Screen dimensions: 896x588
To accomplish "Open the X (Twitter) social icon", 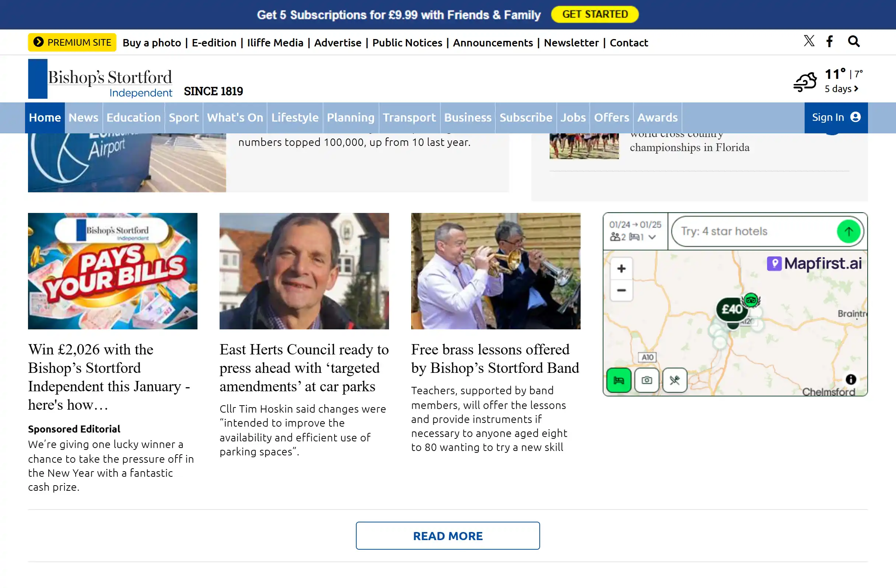I will (809, 41).
